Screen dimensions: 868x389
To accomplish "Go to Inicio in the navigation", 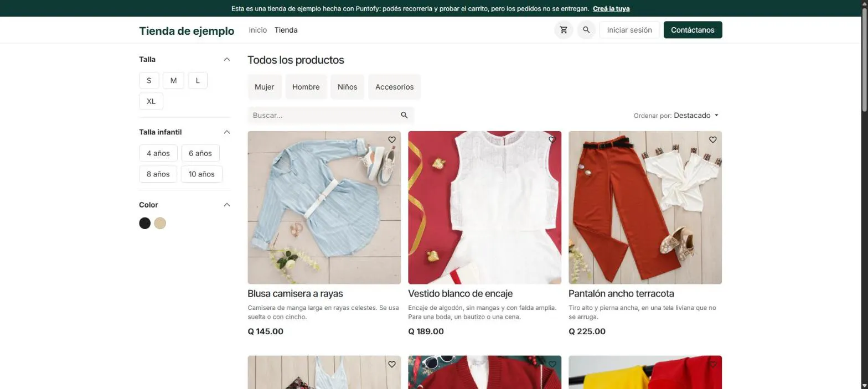I will (258, 30).
